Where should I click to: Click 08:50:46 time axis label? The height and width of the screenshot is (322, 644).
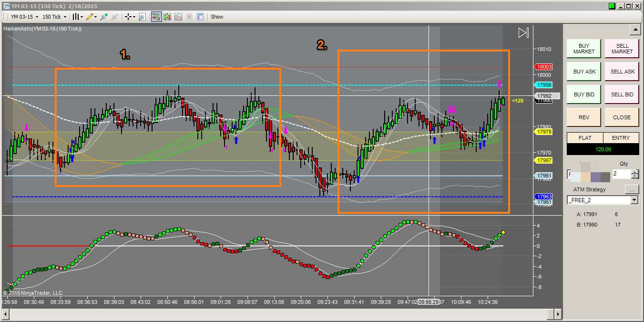[x=167, y=302]
